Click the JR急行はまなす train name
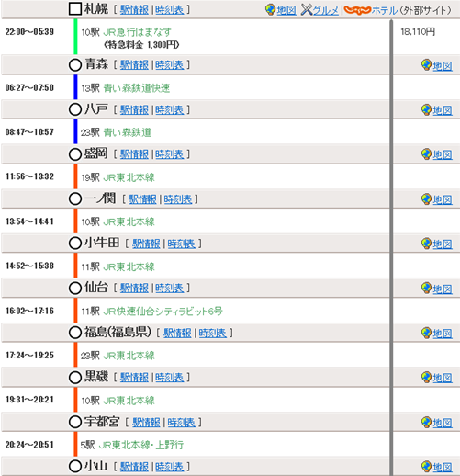 (138, 32)
